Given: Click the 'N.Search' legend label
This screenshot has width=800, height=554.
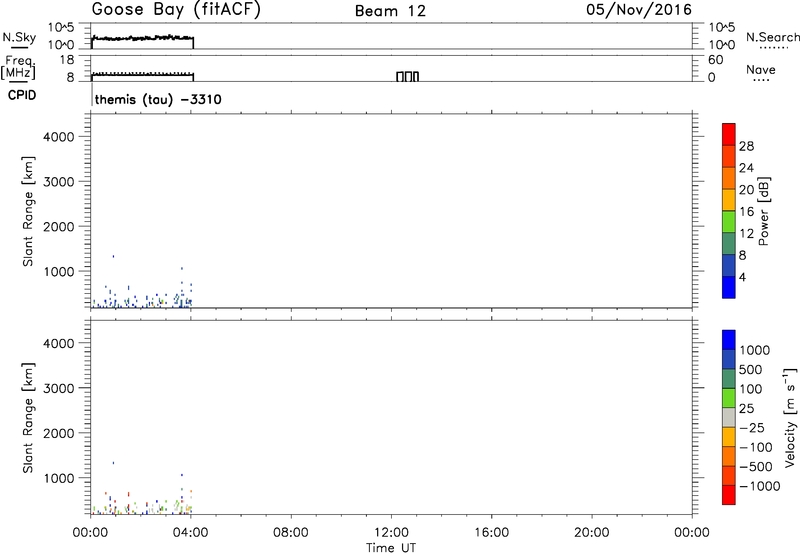Looking at the screenshot, I should (x=772, y=37).
